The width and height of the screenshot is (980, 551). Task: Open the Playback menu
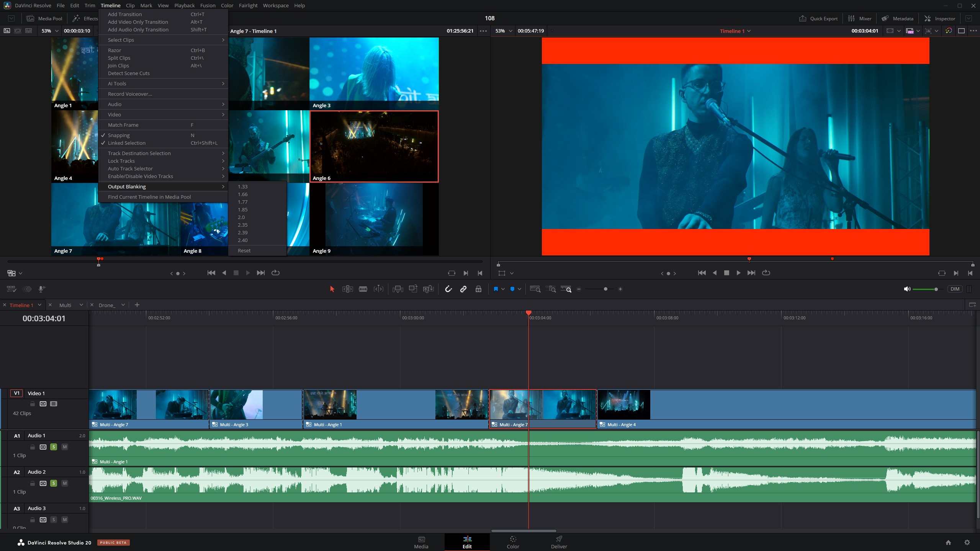pos(184,5)
